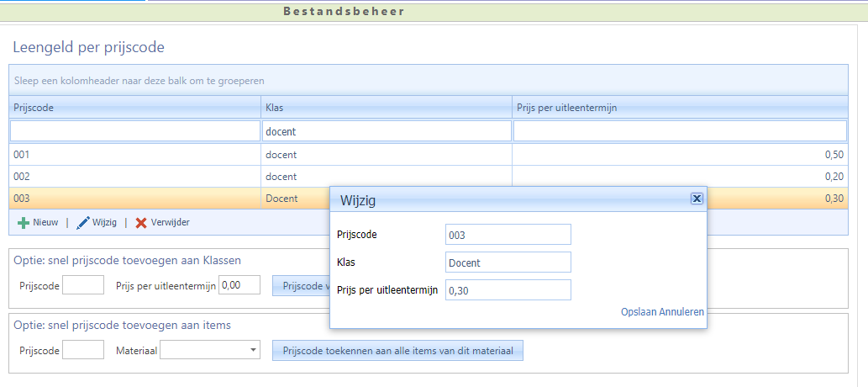Viewport: 868px width, 387px height.
Task: Sort by the Klas column header
Action: pos(386,107)
